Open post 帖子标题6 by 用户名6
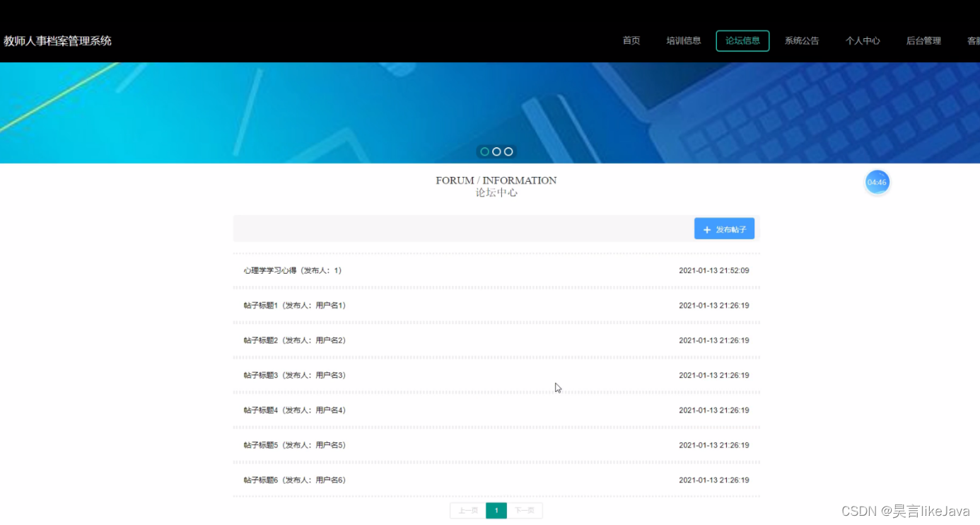 click(x=496, y=480)
